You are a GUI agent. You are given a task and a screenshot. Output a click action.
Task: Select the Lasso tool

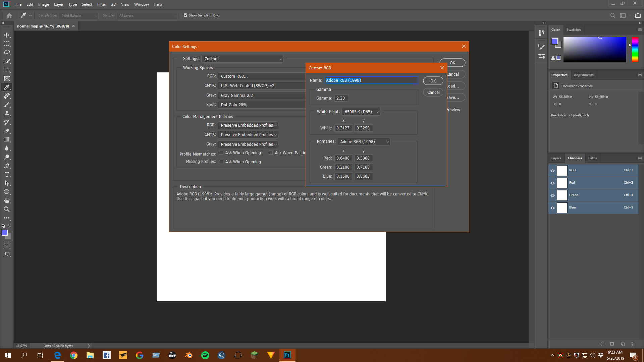click(7, 52)
